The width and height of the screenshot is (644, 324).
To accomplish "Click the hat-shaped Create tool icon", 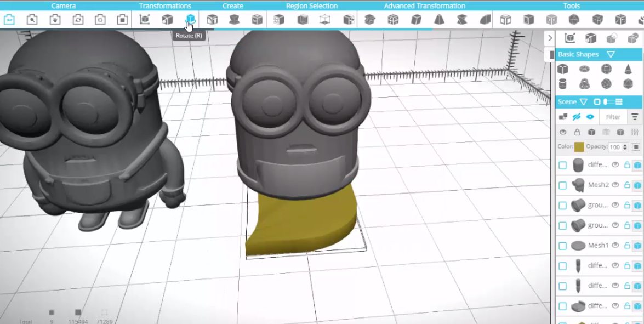I will coord(235,19).
